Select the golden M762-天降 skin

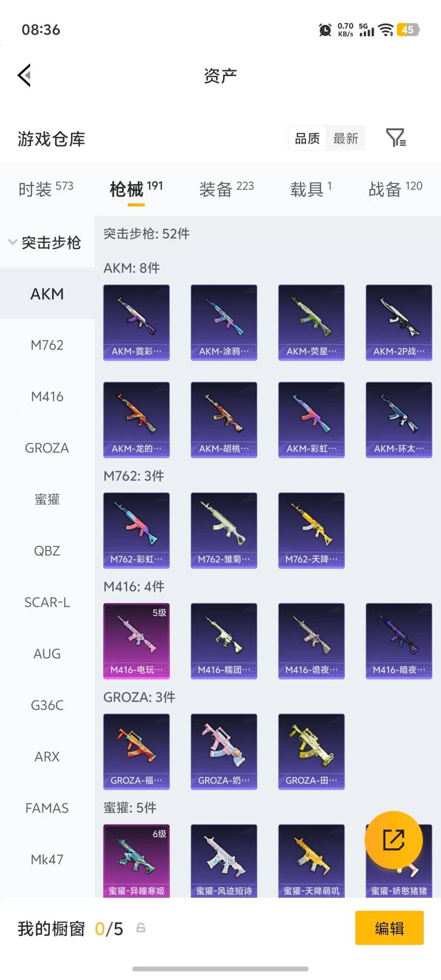tap(312, 530)
